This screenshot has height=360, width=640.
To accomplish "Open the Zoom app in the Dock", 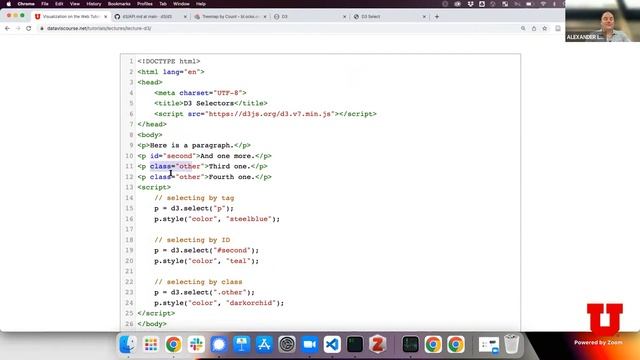I will (x=309, y=344).
